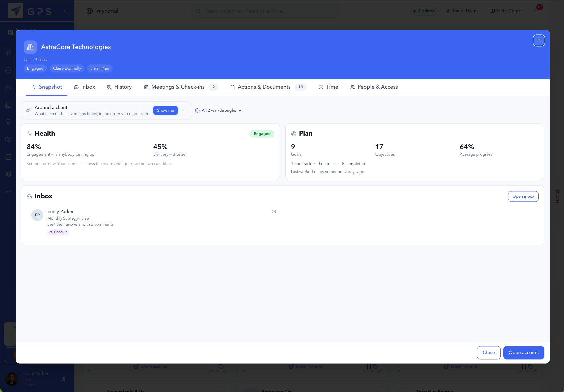
Task: Click the Inbox section tray icon
Action: coord(29,197)
